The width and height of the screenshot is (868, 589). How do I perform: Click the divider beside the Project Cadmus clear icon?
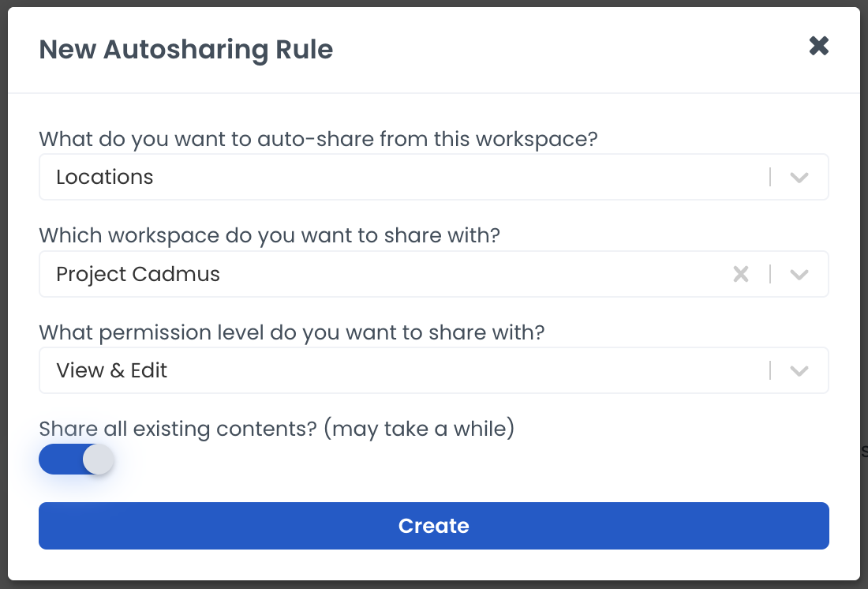(770, 274)
